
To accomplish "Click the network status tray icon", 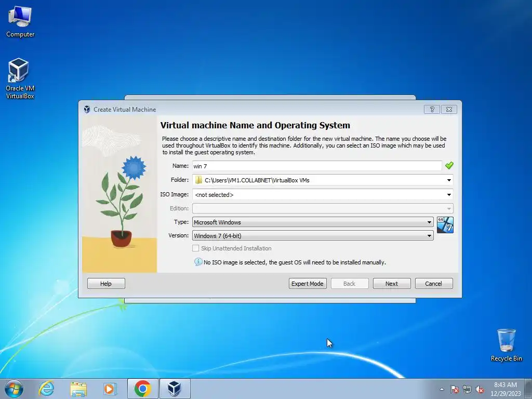I will click(467, 389).
